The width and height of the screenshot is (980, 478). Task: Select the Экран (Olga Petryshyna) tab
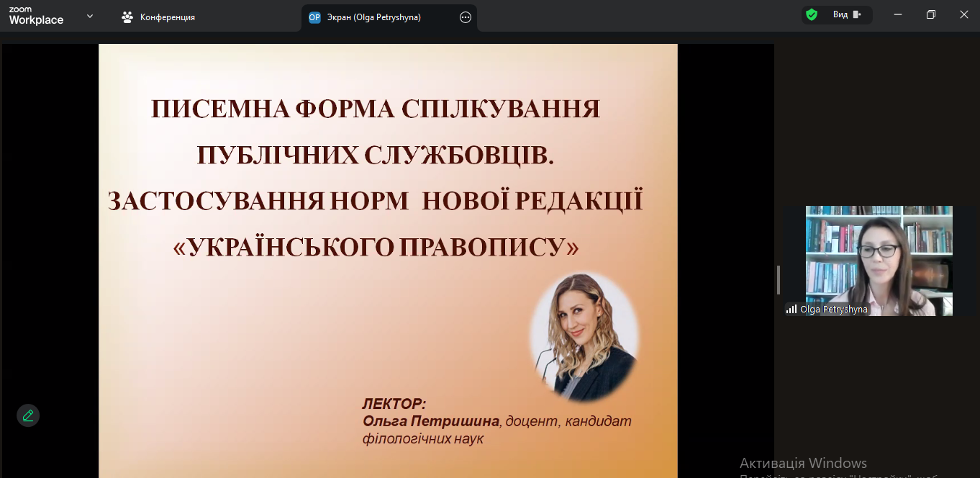click(374, 17)
